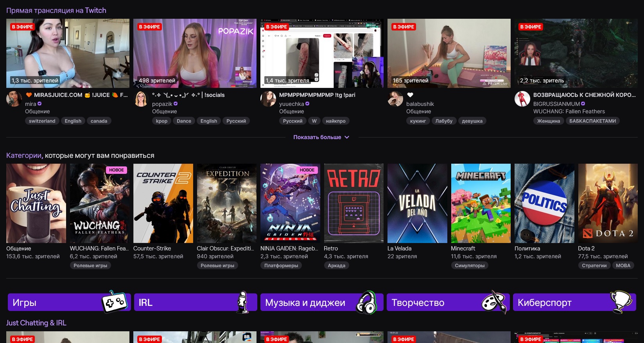
Task: Open the stream title with !tg !pari
Action: click(317, 95)
